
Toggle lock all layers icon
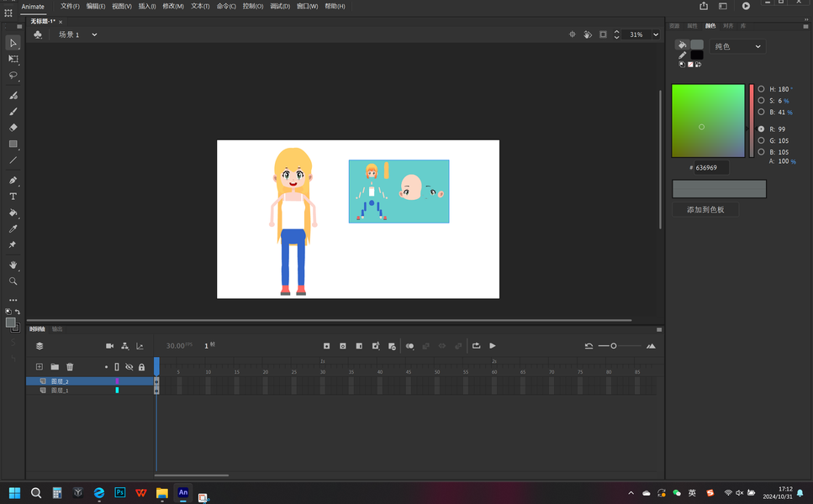(141, 367)
